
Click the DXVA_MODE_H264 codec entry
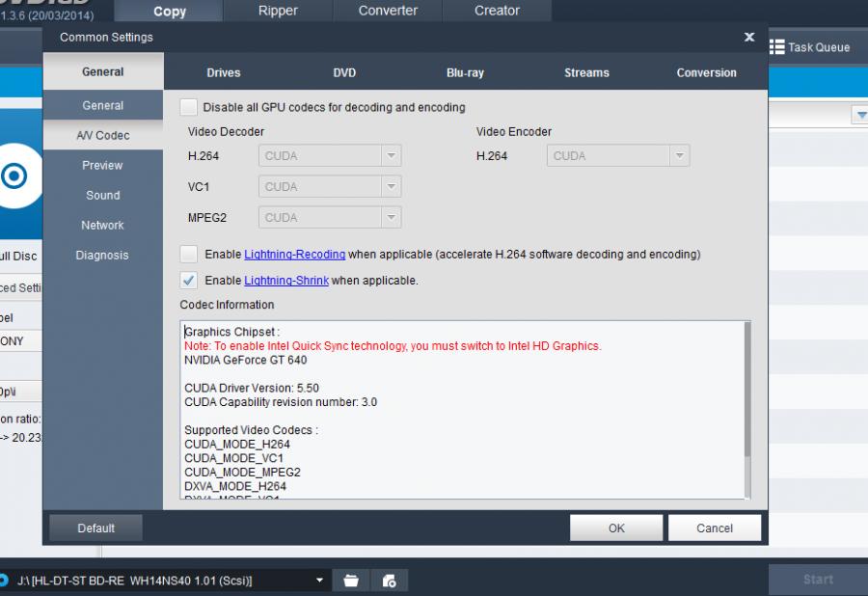click(x=235, y=486)
